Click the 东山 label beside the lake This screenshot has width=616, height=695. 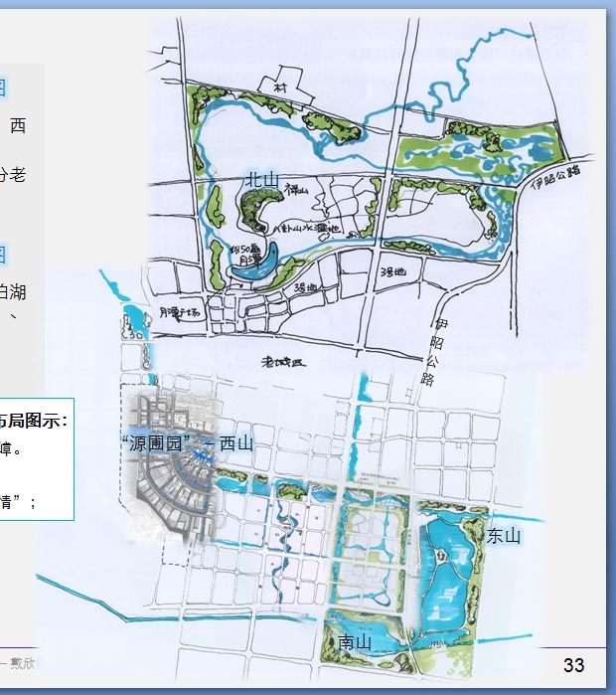(503, 536)
